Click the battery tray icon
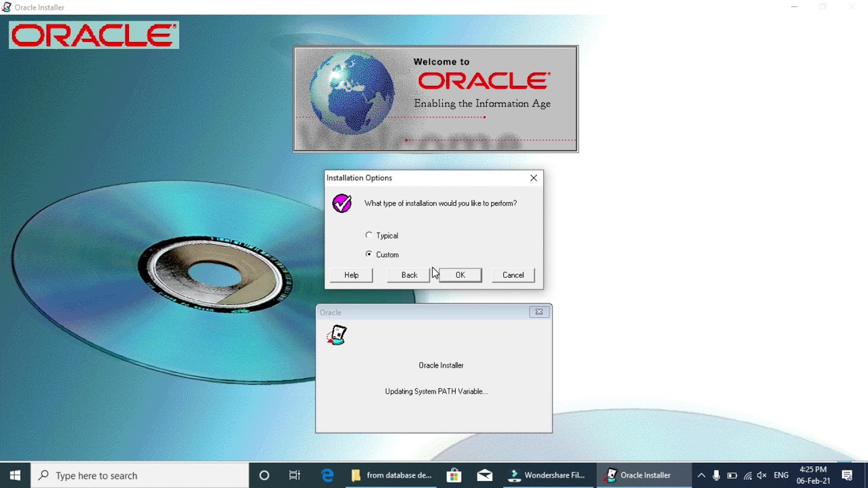Viewport: 868px width, 488px height. click(x=732, y=475)
